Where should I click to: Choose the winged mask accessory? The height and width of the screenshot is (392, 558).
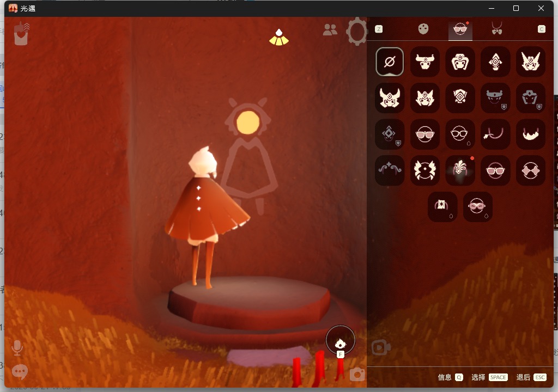(x=424, y=170)
